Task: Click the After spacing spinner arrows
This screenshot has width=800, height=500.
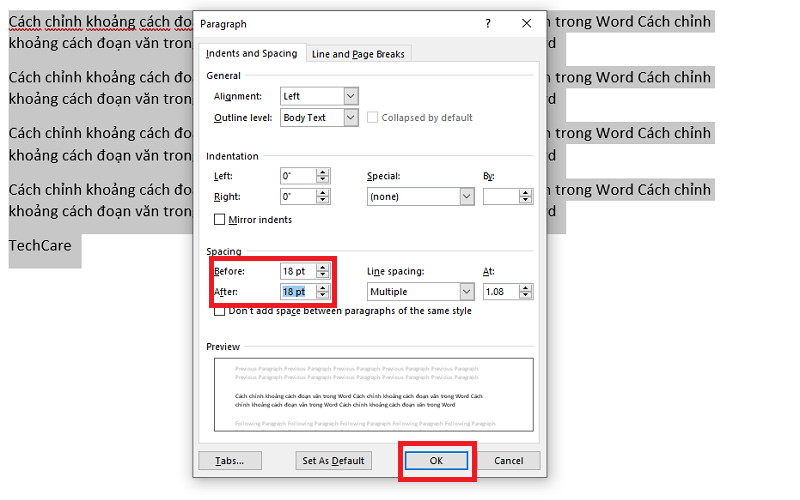Action: click(322, 292)
